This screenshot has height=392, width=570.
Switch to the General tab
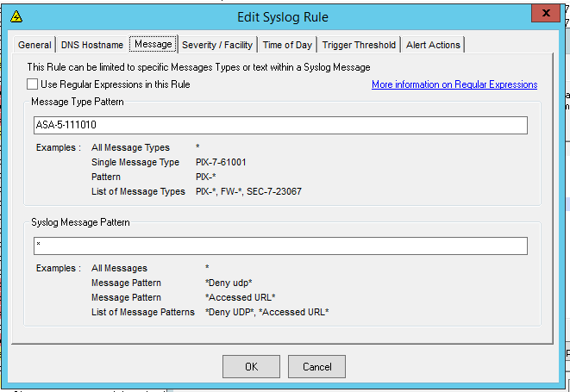(x=34, y=45)
